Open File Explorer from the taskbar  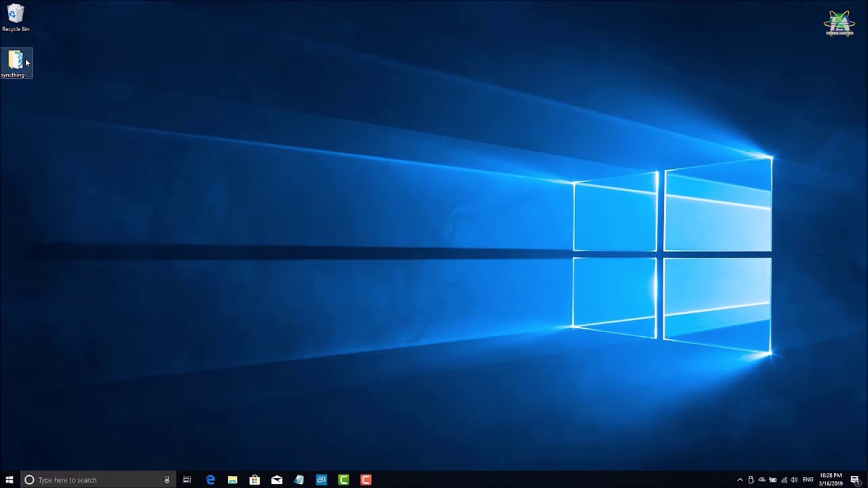233,480
